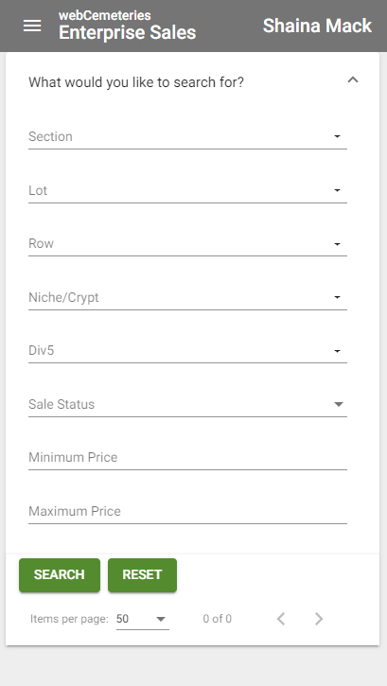This screenshot has height=686, width=387.
Task: Click the RESET button
Action: (x=143, y=575)
